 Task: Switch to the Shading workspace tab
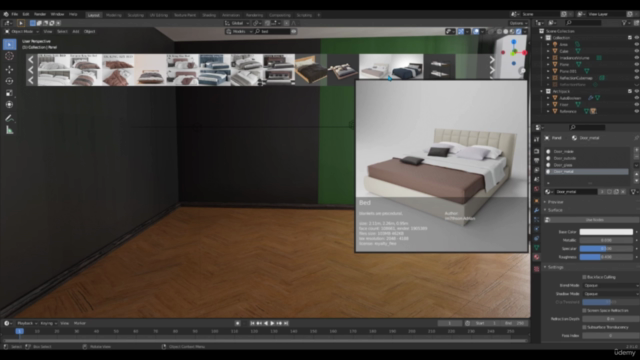click(209, 15)
